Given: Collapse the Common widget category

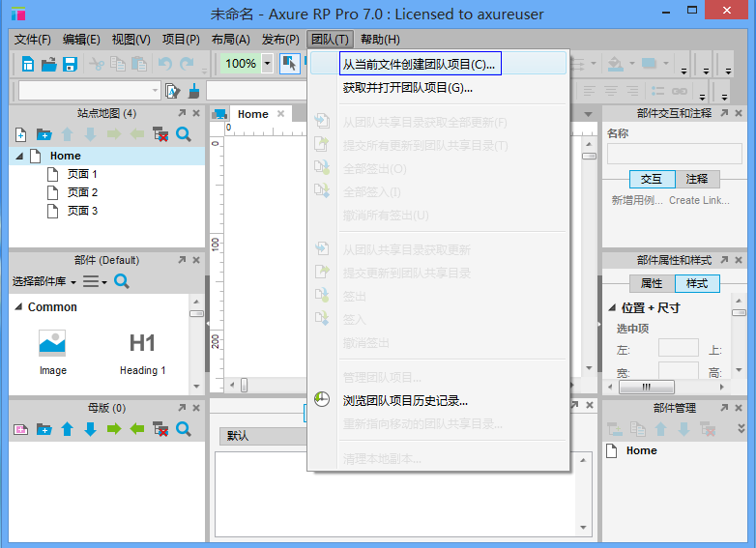Looking at the screenshot, I should 18,306.
